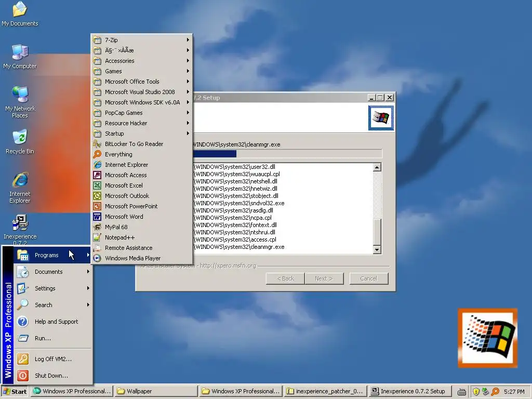
Task: Expand the PopCap Games folder
Action: click(142, 113)
